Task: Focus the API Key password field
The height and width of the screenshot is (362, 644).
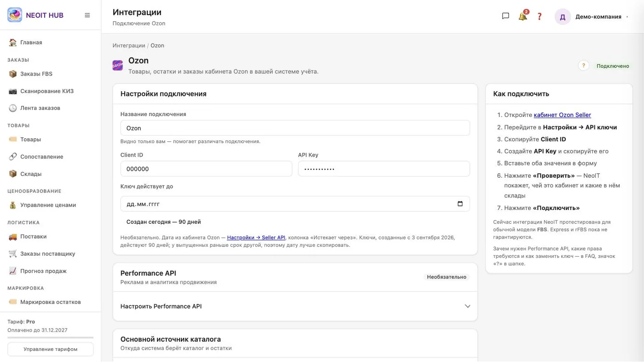Action: click(x=384, y=169)
